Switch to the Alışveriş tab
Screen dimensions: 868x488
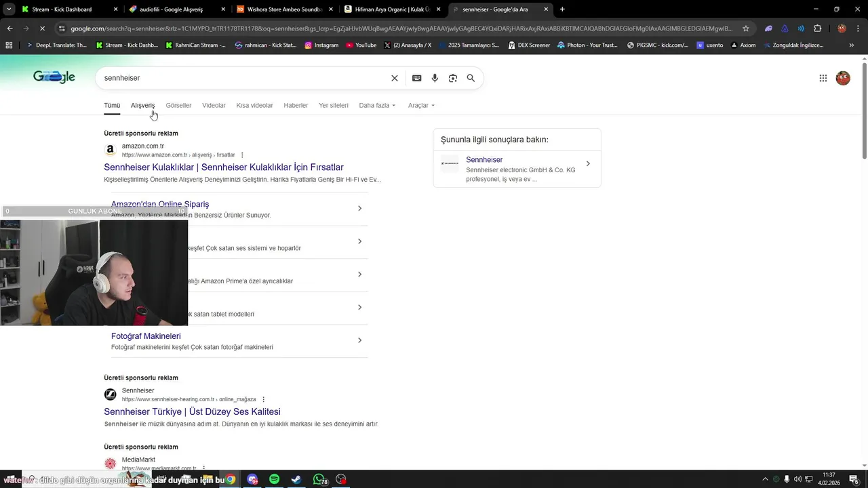click(x=142, y=105)
